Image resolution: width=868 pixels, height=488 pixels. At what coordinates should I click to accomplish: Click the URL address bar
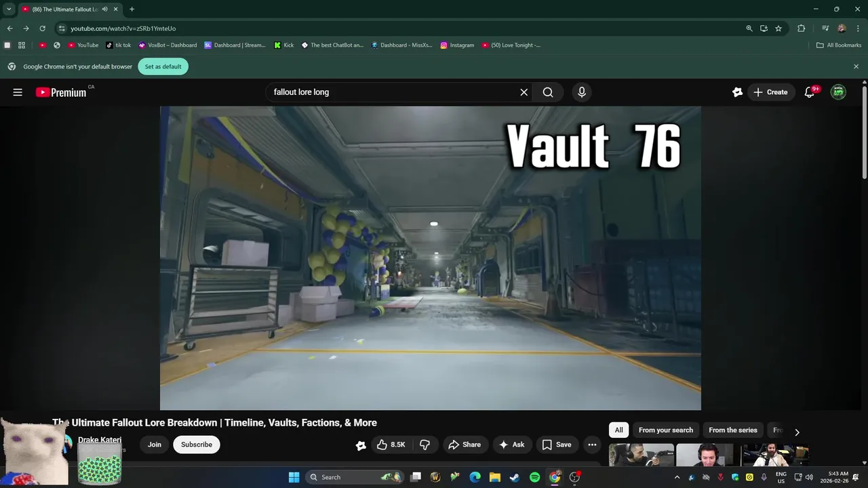tap(400, 28)
